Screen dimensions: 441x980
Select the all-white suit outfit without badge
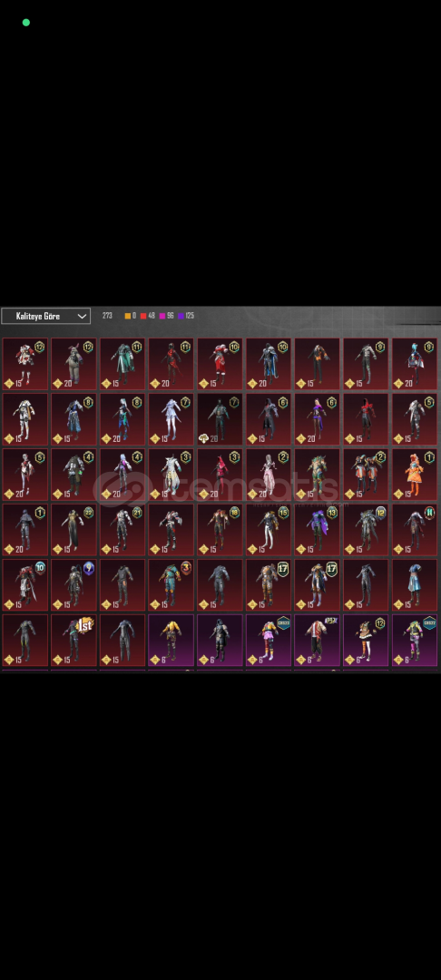tap(25, 419)
